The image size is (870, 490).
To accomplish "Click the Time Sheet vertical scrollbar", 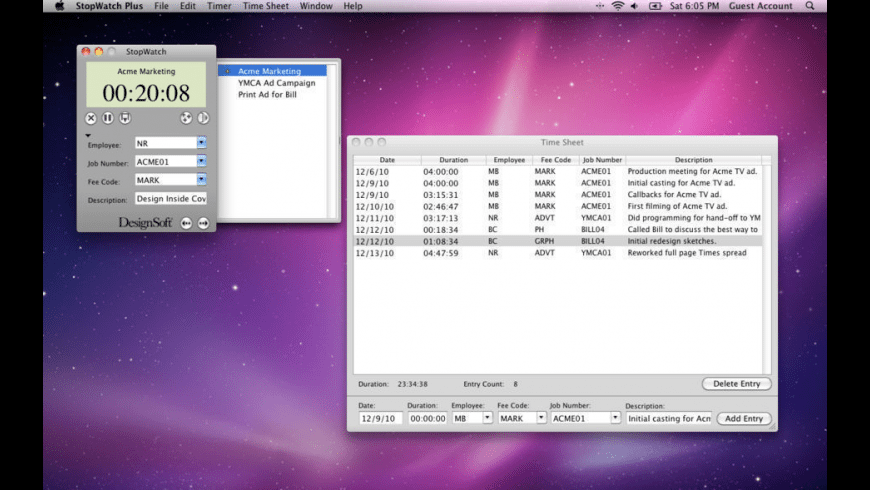I will (x=767, y=269).
